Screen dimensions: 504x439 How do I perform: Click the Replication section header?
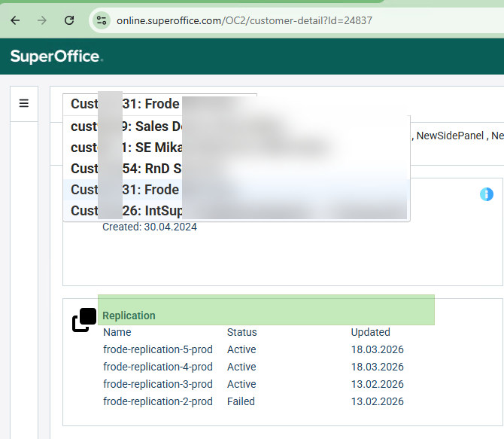tap(129, 316)
